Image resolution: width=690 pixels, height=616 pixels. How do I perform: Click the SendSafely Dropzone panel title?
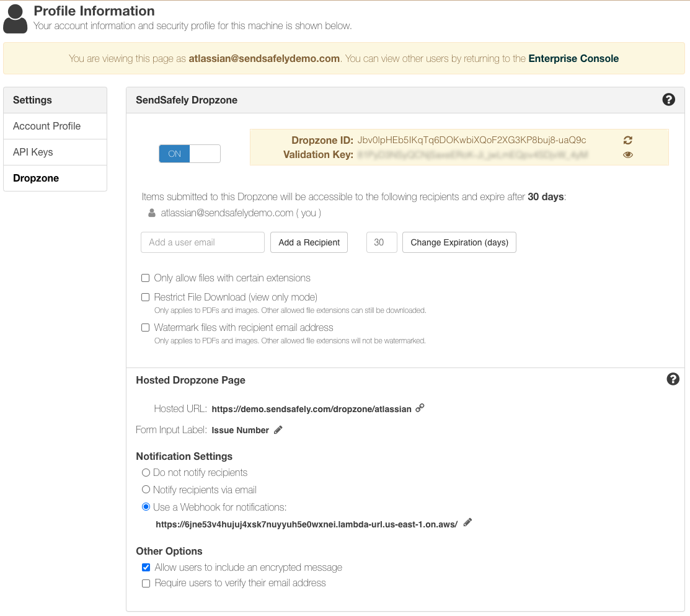187,100
